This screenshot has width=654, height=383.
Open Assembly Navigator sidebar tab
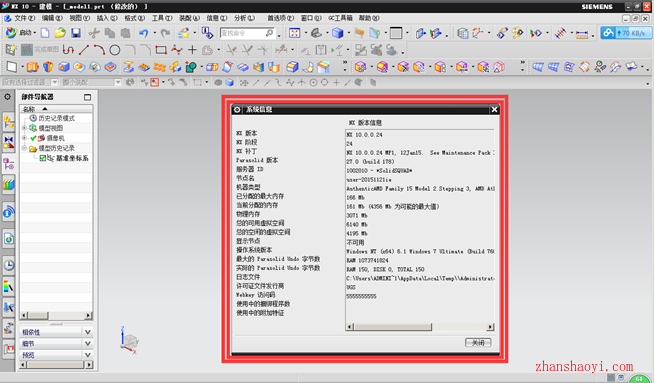pos(8,122)
